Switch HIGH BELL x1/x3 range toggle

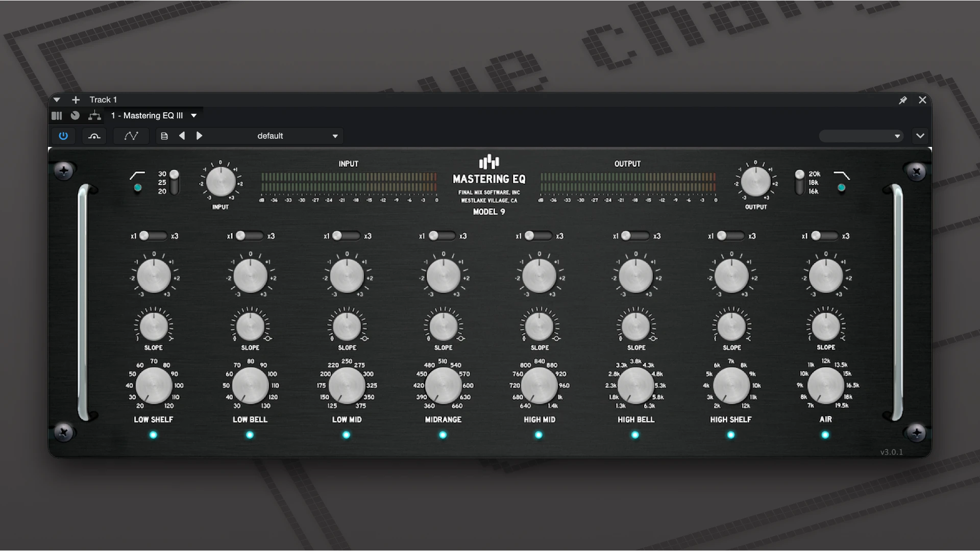pyautogui.click(x=635, y=236)
